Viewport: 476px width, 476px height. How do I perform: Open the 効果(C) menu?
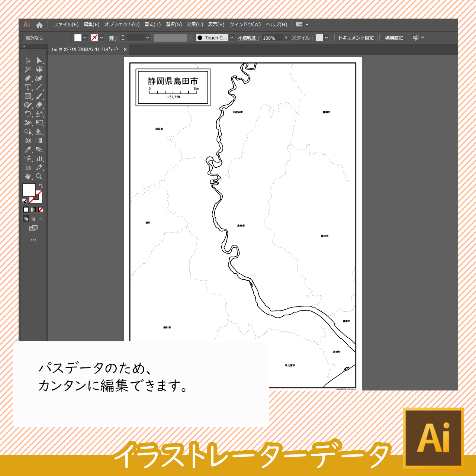(195, 25)
